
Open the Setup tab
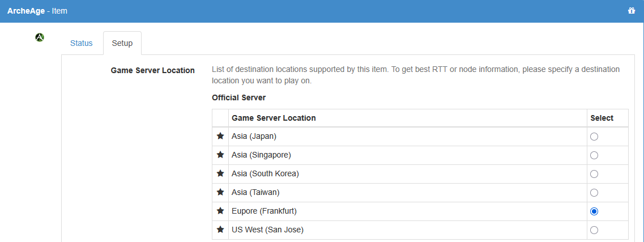(122, 43)
